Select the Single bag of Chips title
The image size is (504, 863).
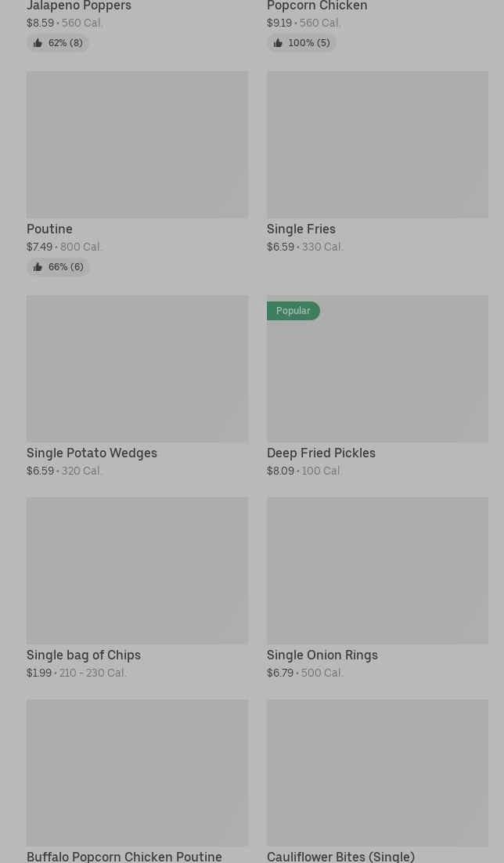84,655
